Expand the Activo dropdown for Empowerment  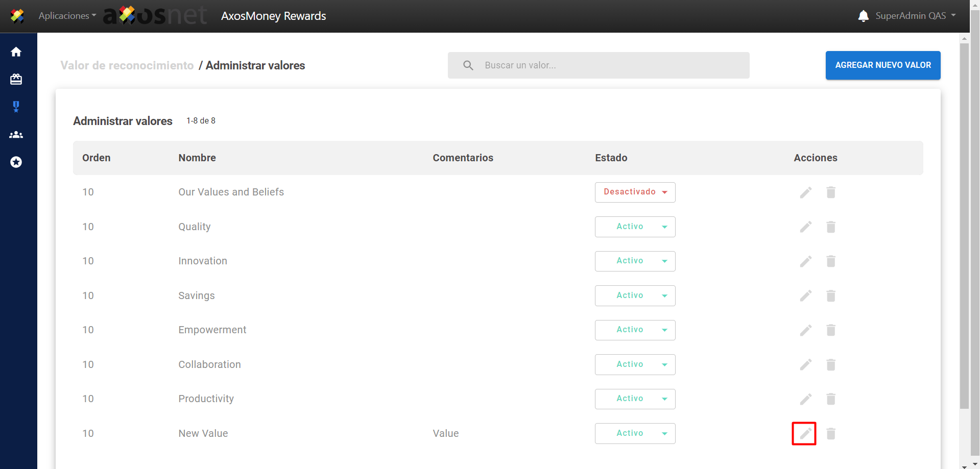pyautogui.click(x=635, y=330)
